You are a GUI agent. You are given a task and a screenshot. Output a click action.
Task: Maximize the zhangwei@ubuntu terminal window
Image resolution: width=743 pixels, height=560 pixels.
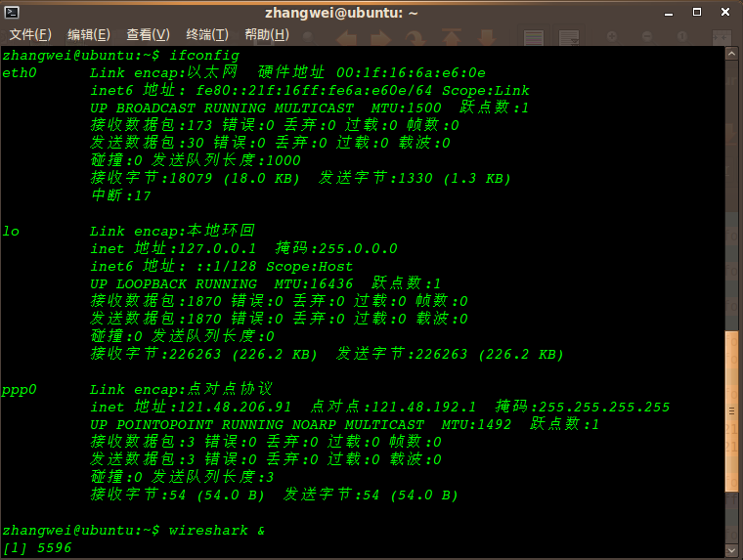click(697, 13)
